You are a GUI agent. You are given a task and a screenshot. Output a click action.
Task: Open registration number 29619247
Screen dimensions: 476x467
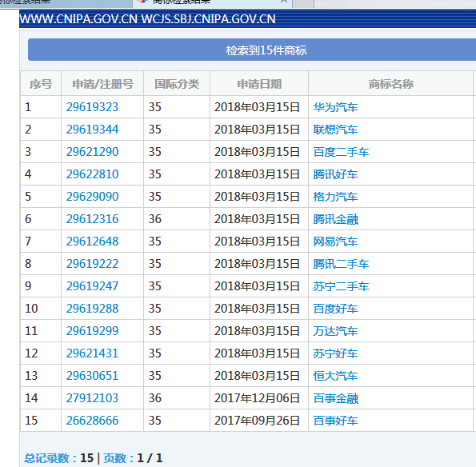(x=92, y=286)
